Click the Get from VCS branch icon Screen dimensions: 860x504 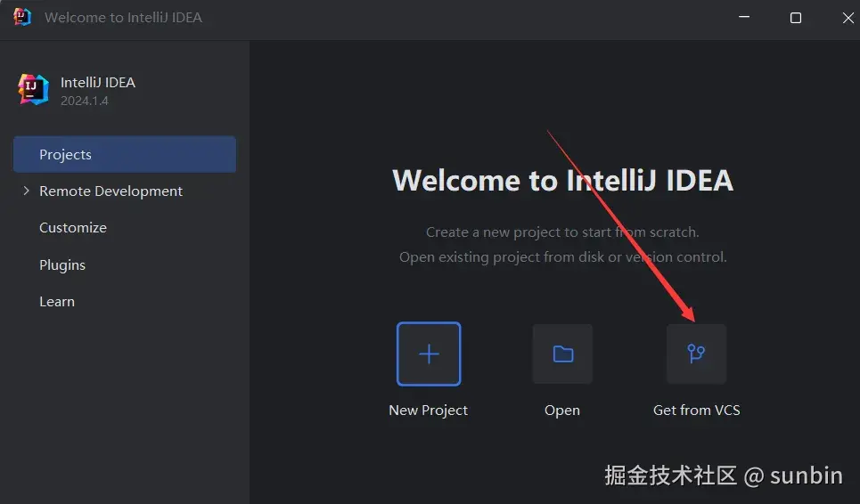tap(696, 354)
